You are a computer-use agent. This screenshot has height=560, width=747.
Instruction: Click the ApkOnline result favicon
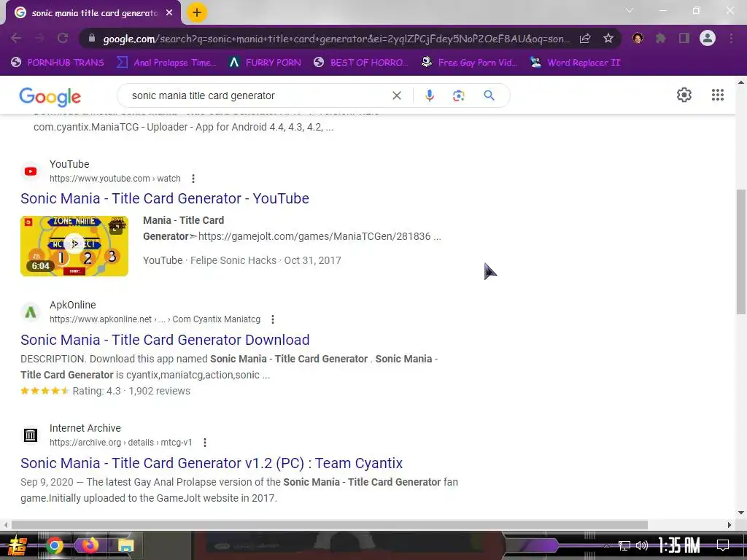(x=31, y=312)
